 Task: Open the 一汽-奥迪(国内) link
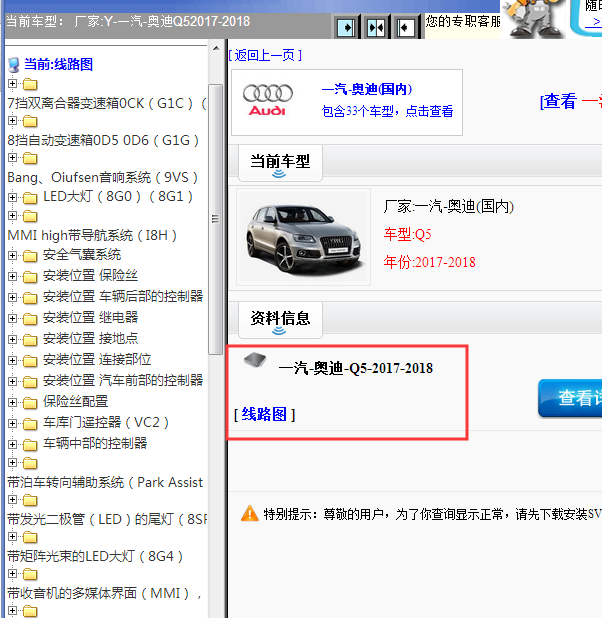(x=367, y=89)
